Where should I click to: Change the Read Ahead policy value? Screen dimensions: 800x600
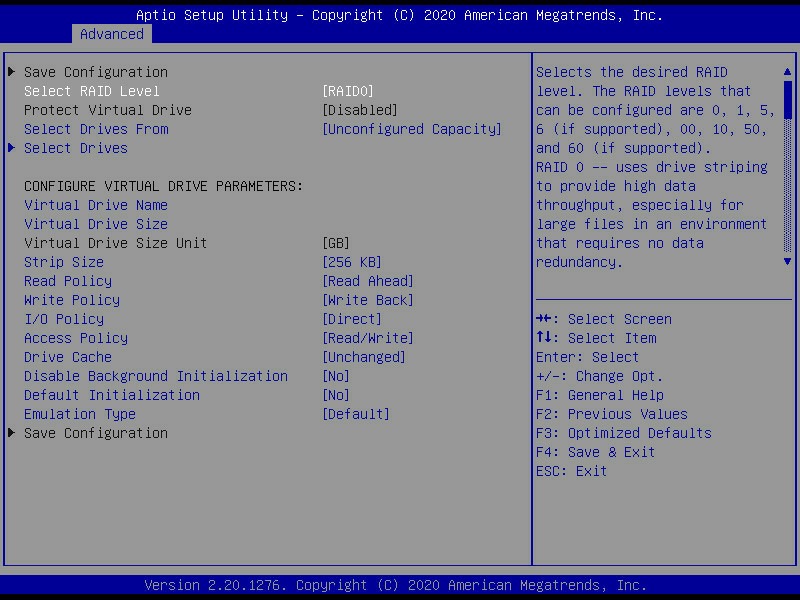click(x=368, y=281)
